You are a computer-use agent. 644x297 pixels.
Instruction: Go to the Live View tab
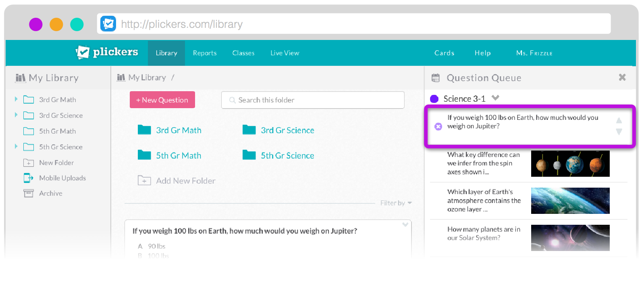(285, 53)
